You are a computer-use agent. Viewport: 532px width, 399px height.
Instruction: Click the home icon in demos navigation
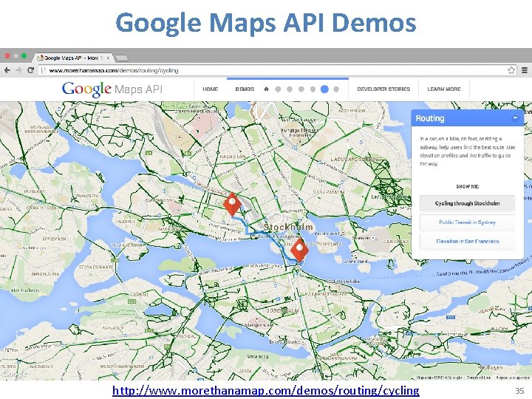pos(266,89)
